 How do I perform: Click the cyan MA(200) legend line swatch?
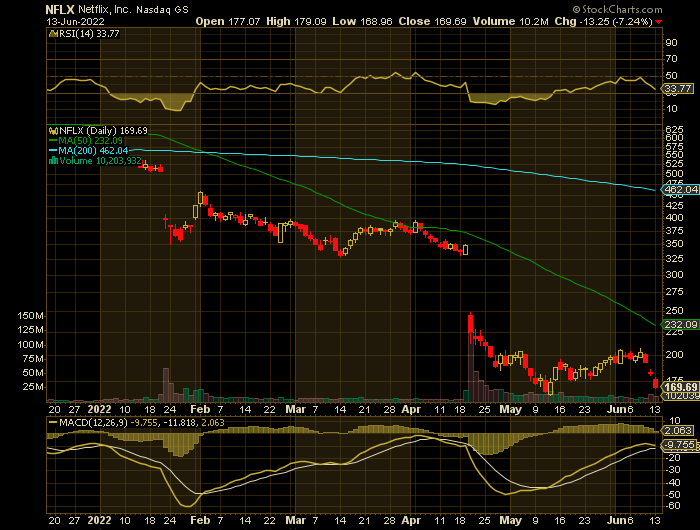pos(52,151)
